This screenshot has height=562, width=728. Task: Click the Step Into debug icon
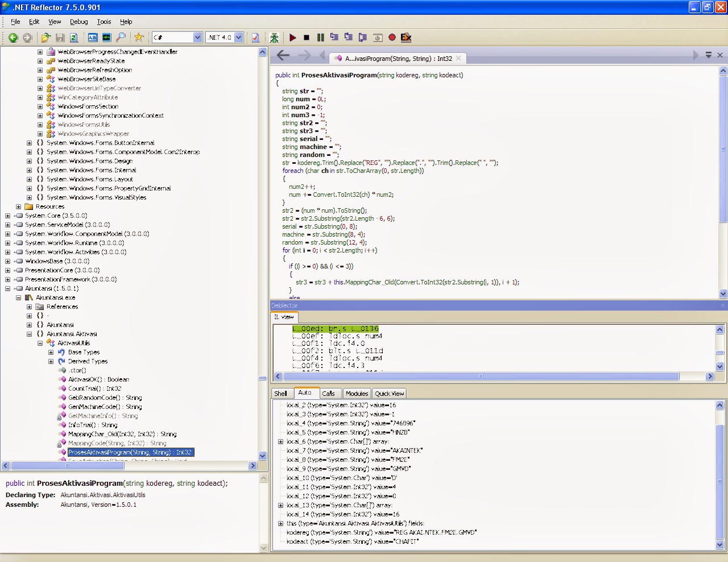[x=334, y=38]
